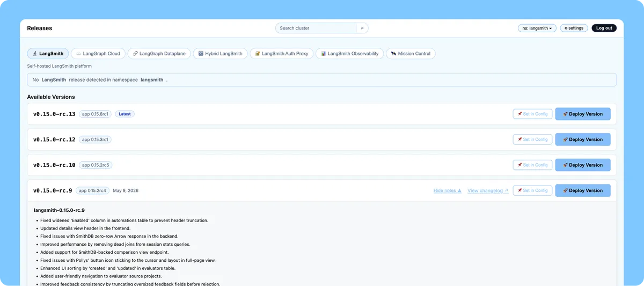Click the app 0.15.2rc5 tag
The height and width of the screenshot is (286, 644).
click(x=96, y=165)
